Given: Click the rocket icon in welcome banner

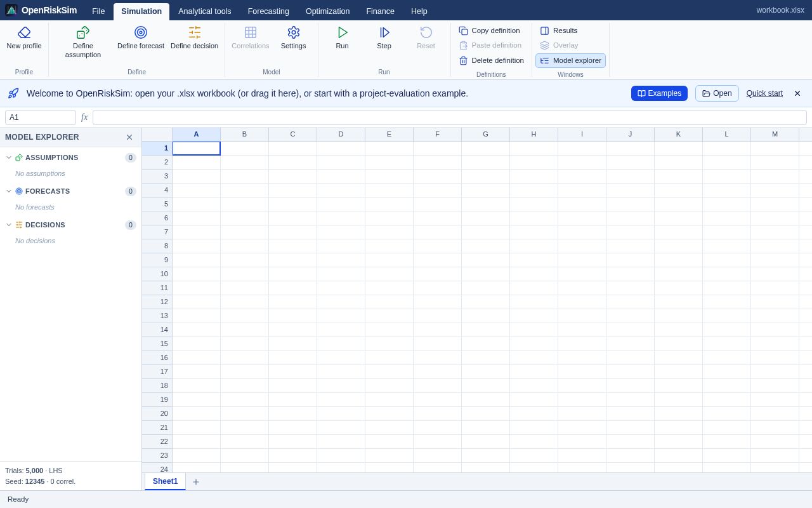Looking at the screenshot, I should click(13, 93).
